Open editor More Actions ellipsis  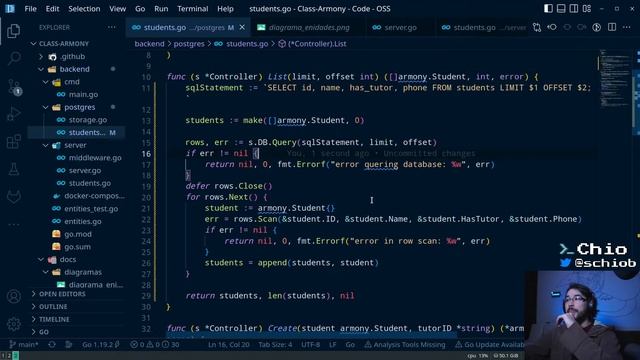(627, 27)
